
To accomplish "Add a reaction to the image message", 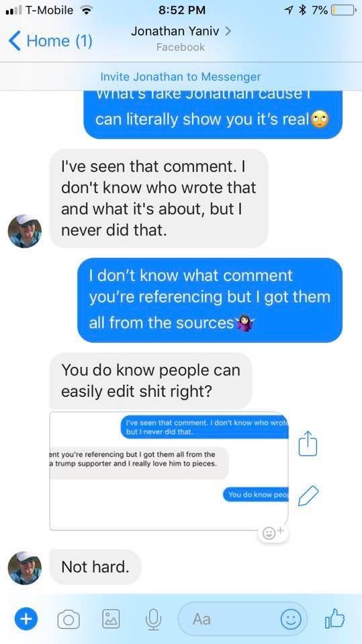I will [273, 532].
